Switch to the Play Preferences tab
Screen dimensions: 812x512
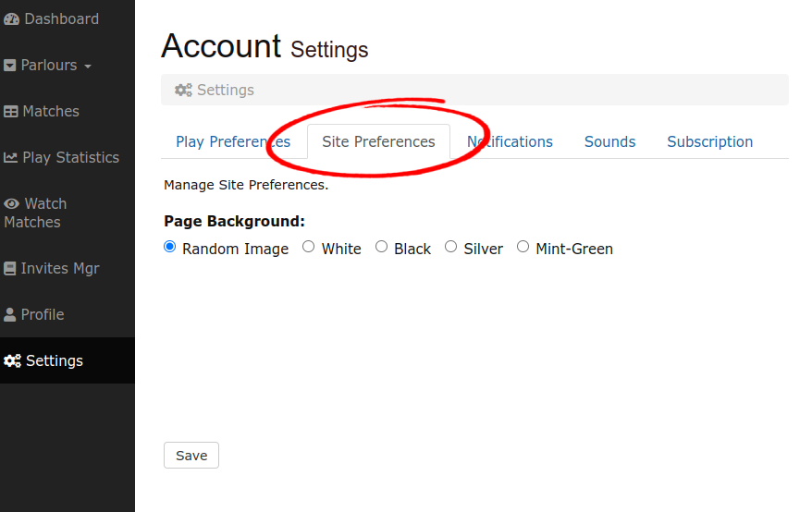coord(232,141)
